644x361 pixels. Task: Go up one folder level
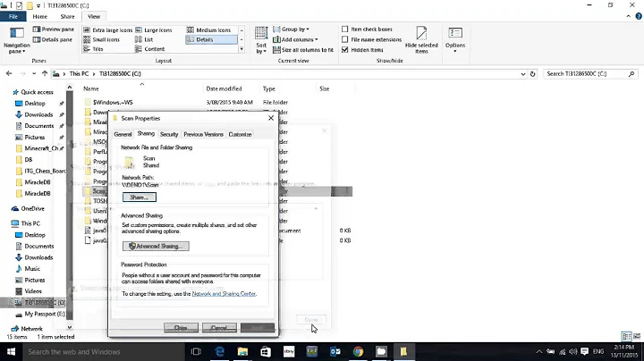click(x=45, y=73)
